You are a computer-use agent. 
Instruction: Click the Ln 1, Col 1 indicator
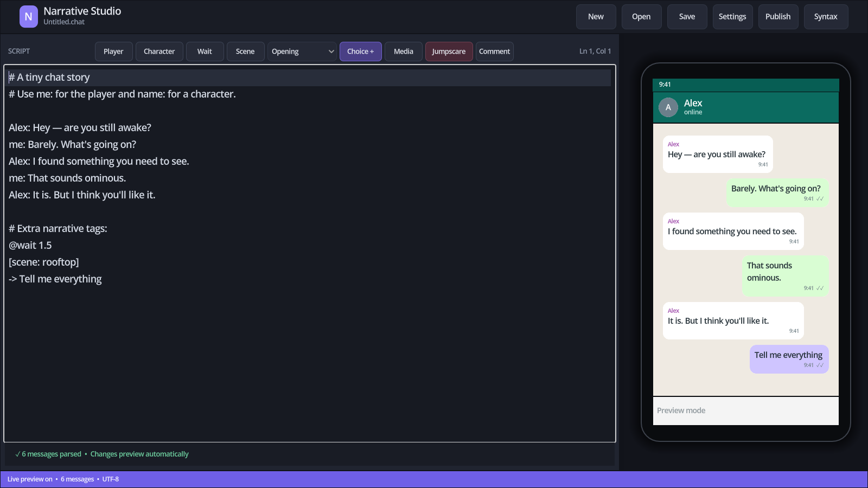pyautogui.click(x=595, y=51)
